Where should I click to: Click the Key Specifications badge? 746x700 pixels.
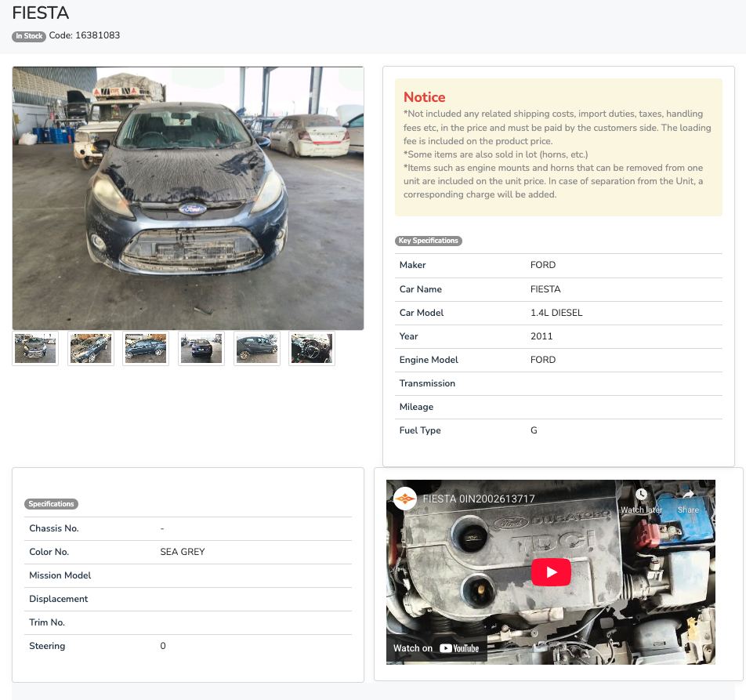(428, 241)
